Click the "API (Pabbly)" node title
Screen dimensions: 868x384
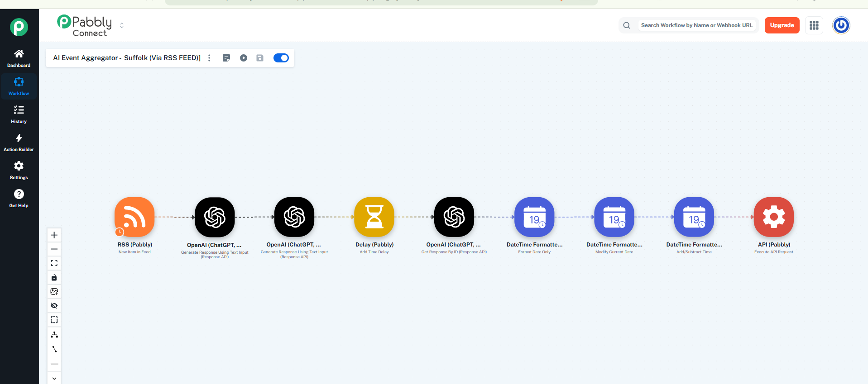pos(774,245)
